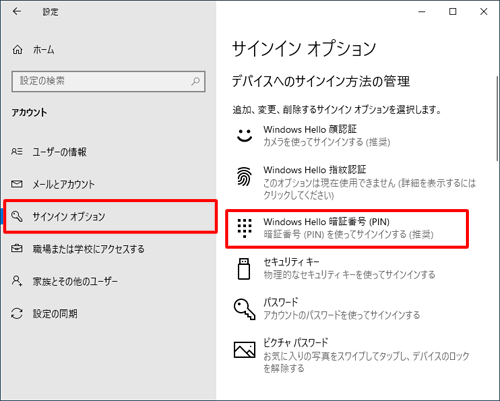Click お気に入りの写真をスワイプ description text
This screenshot has width=500, height=401.
(366, 362)
